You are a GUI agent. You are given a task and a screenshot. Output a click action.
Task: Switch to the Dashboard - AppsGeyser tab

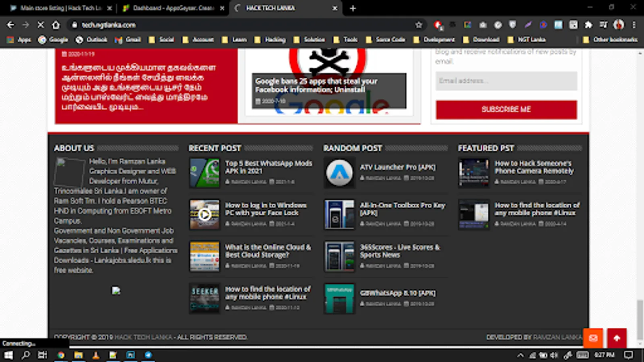pos(173,8)
